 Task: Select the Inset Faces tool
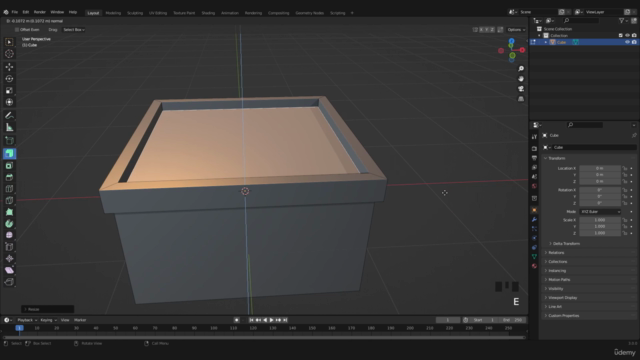pyautogui.click(x=9, y=165)
